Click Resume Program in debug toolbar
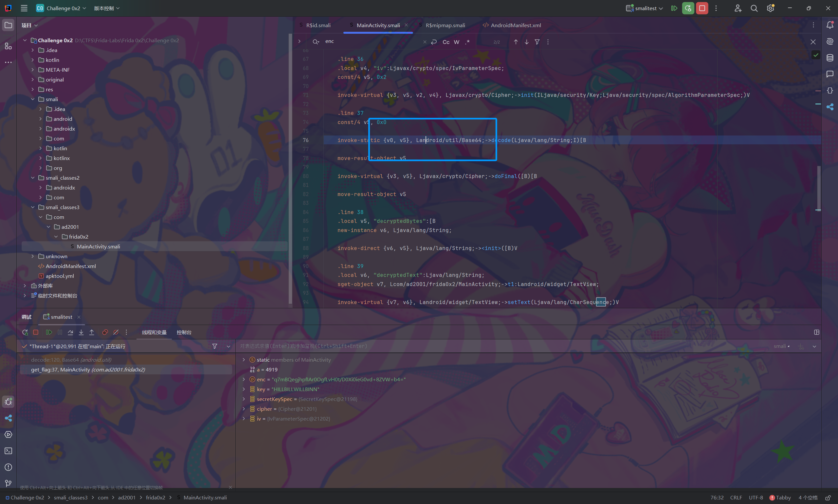This screenshot has width=838, height=504. (49, 332)
